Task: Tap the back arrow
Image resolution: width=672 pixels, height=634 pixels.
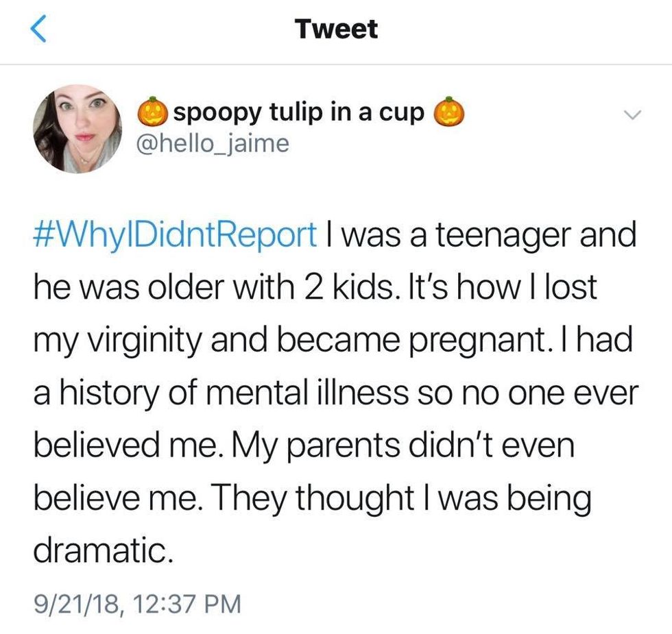Action: click(39, 30)
